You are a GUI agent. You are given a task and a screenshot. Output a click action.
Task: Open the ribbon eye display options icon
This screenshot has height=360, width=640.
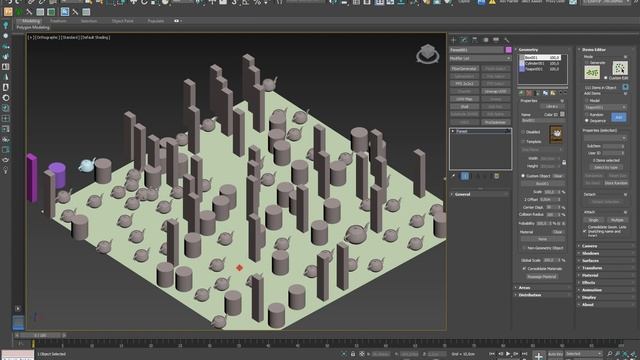click(x=176, y=21)
